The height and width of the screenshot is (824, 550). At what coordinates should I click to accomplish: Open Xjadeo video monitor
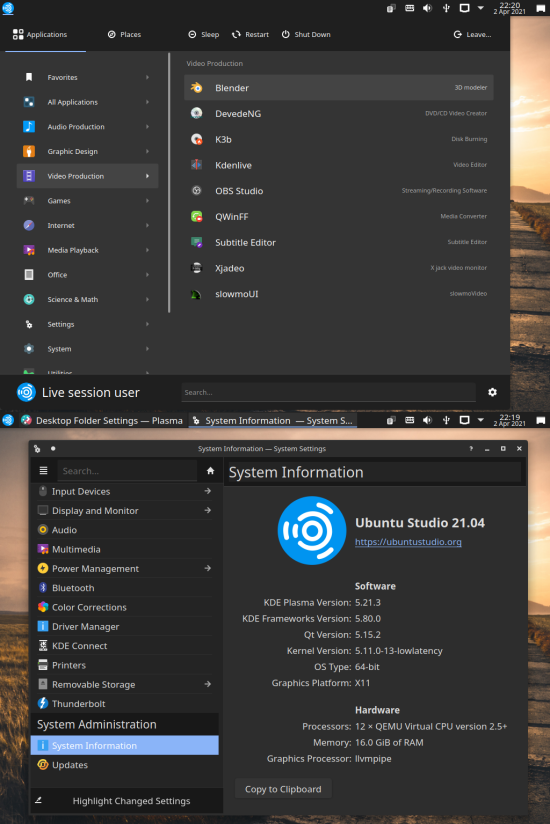pyautogui.click(x=339, y=268)
